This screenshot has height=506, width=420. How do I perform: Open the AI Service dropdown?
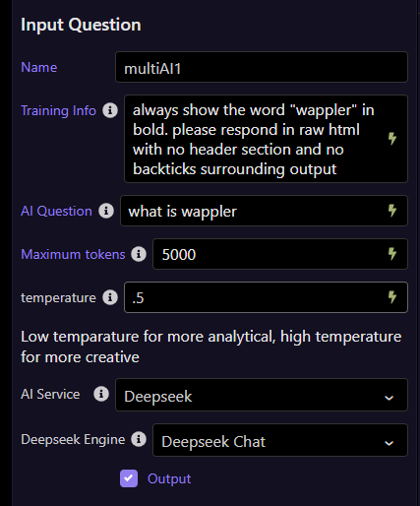click(x=262, y=395)
